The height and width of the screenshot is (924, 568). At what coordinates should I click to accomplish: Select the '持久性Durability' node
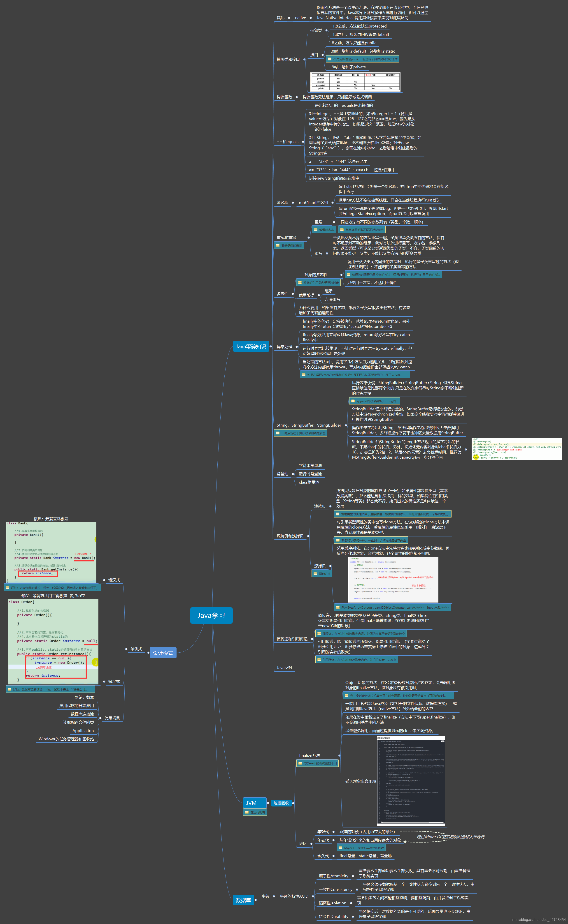(x=334, y=917)
